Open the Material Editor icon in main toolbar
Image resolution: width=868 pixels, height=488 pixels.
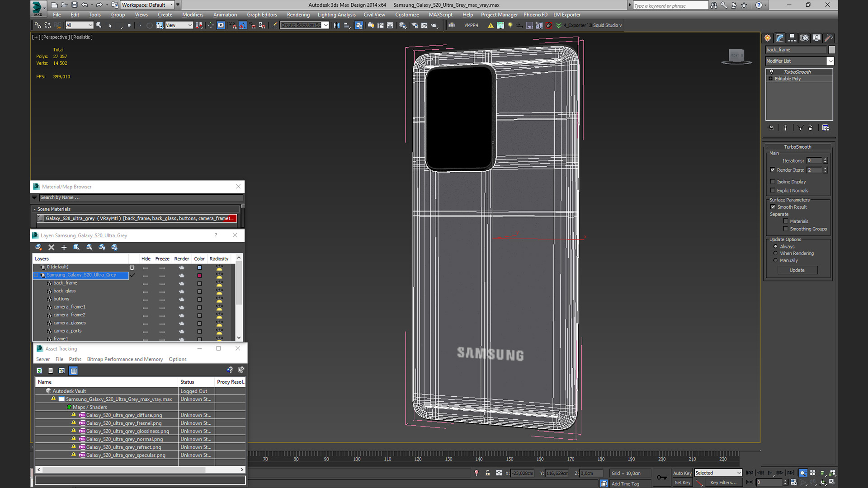403,25
